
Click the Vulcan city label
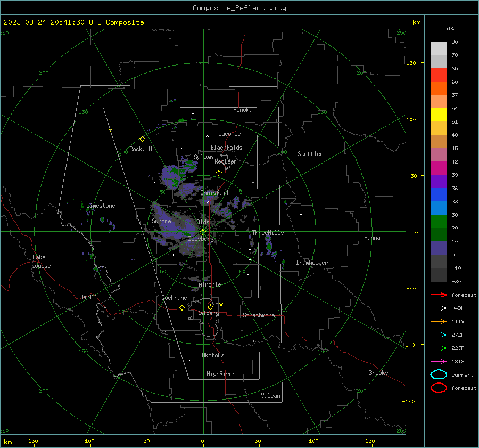[270, 396]
